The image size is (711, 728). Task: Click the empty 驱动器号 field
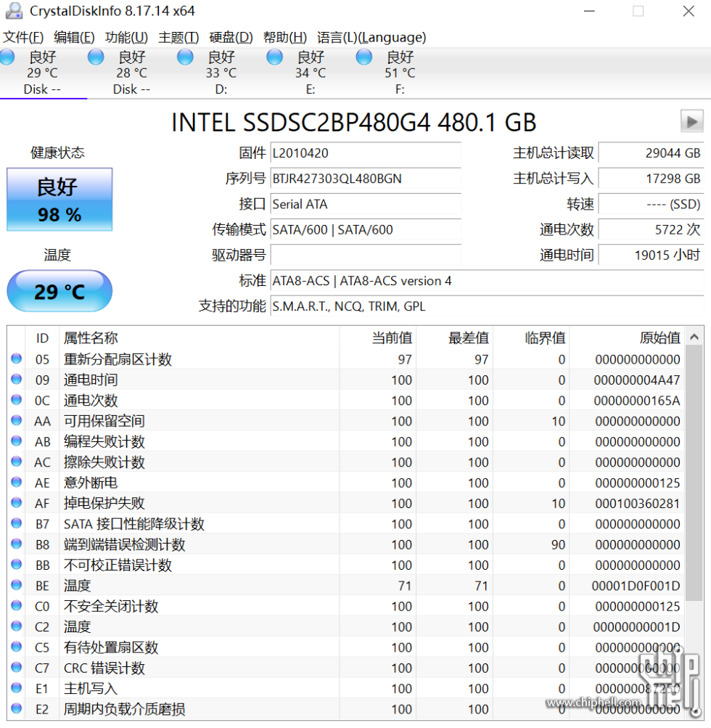(366, 255)
